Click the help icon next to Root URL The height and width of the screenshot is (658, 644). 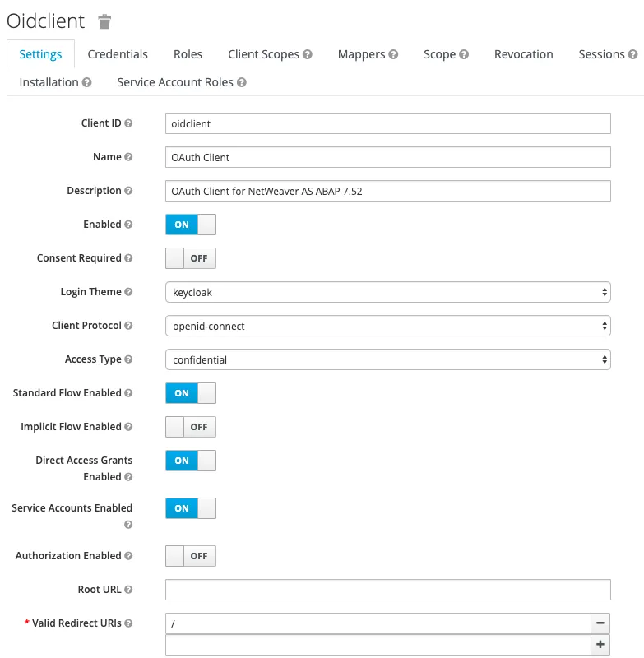tap(128, 590)
